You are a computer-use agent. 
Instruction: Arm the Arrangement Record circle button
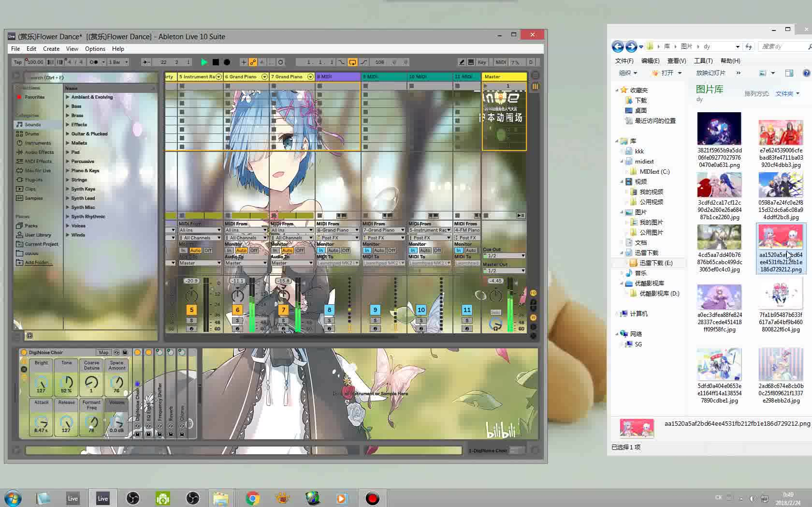[227, 62]
